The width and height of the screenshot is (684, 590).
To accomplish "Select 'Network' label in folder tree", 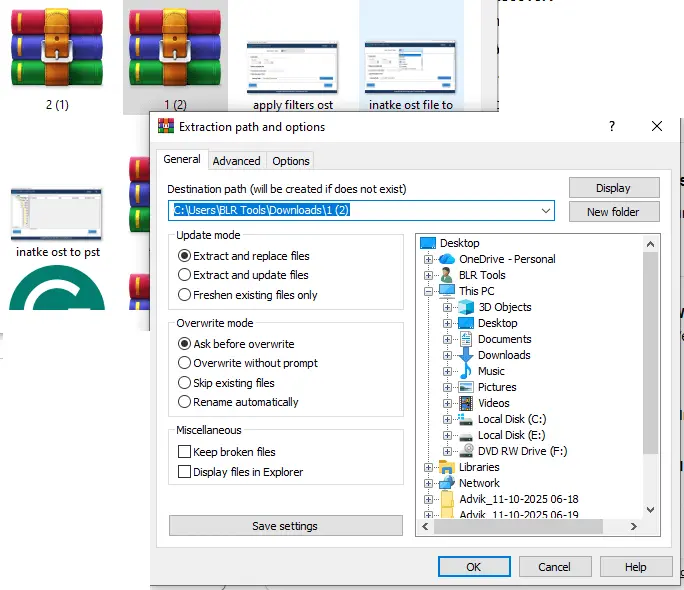I will coord(479,483).
